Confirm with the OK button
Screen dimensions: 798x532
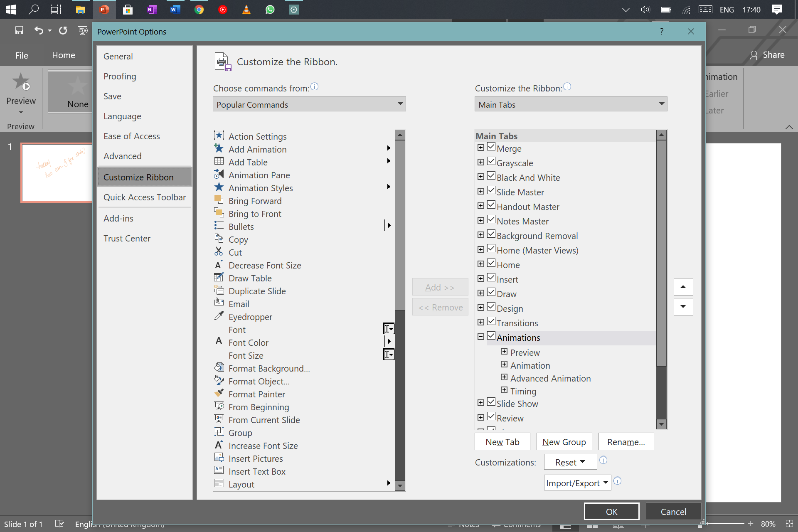click(x=611, y=512)
